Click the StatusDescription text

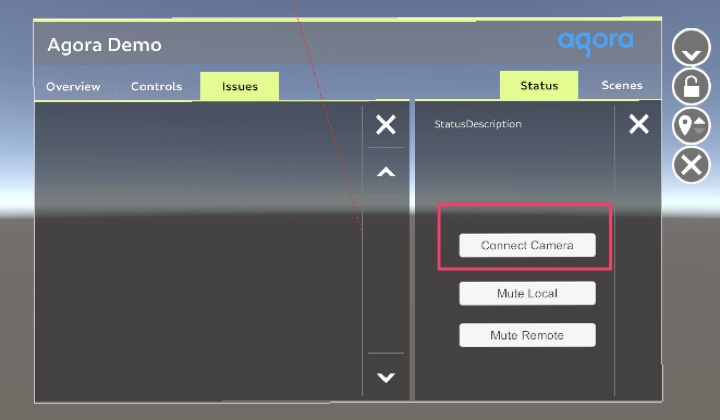pyautogui.click(x=478, y=124)
